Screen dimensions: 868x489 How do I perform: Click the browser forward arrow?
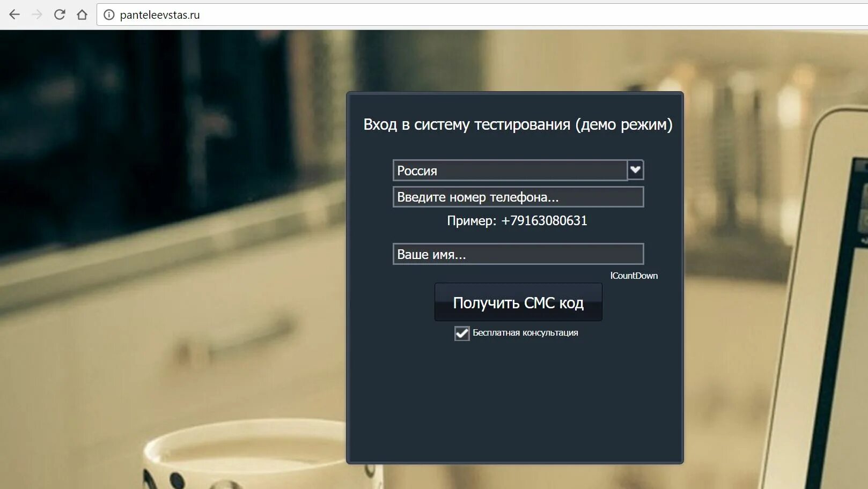click(37, 14)
